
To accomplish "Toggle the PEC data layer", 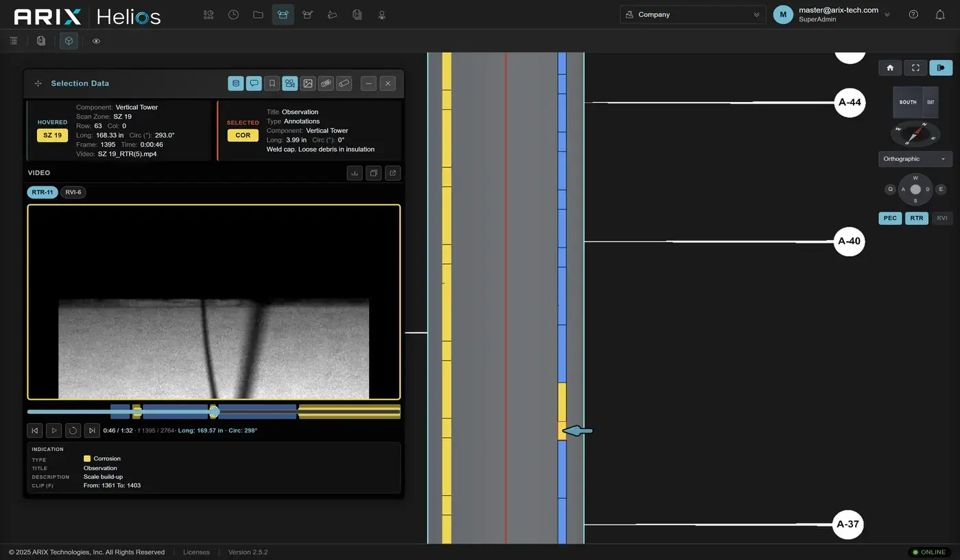I will [890, 218].
